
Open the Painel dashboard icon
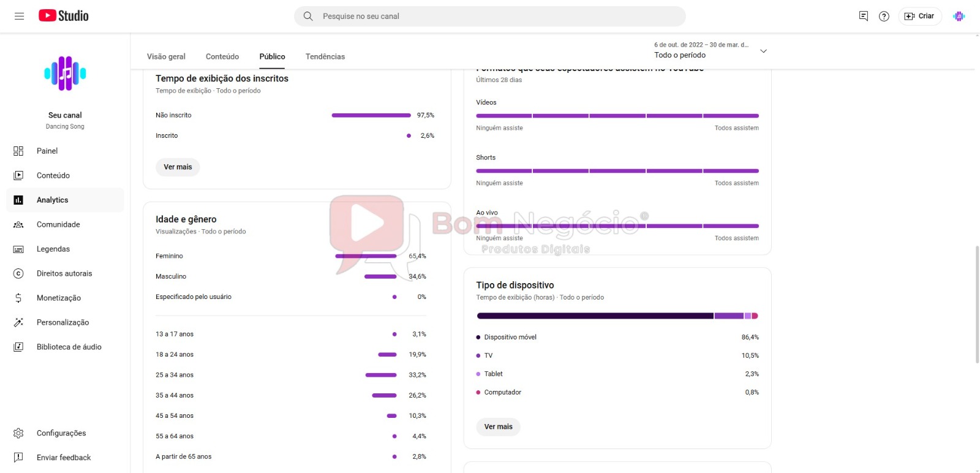[18, 151]
